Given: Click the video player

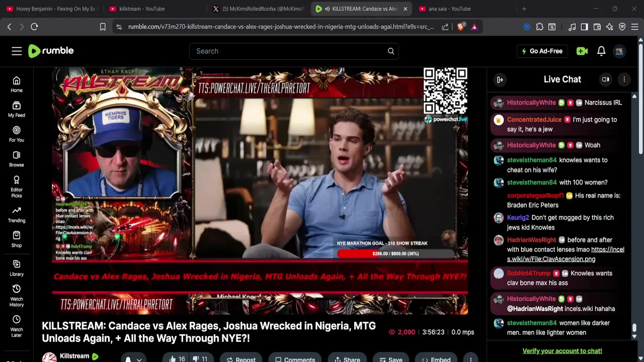Looking at the screenshot, I should pos(260,191).
